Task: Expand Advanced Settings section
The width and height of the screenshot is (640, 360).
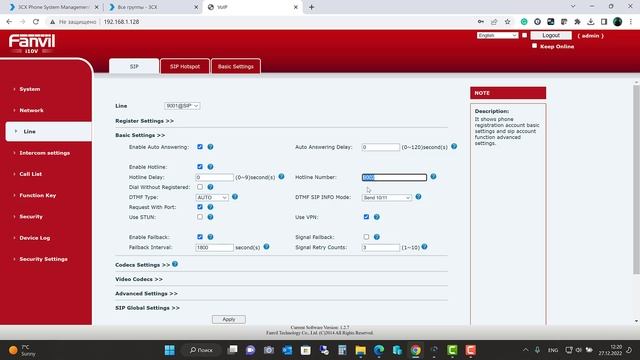Action: click(x=146, y=293)
